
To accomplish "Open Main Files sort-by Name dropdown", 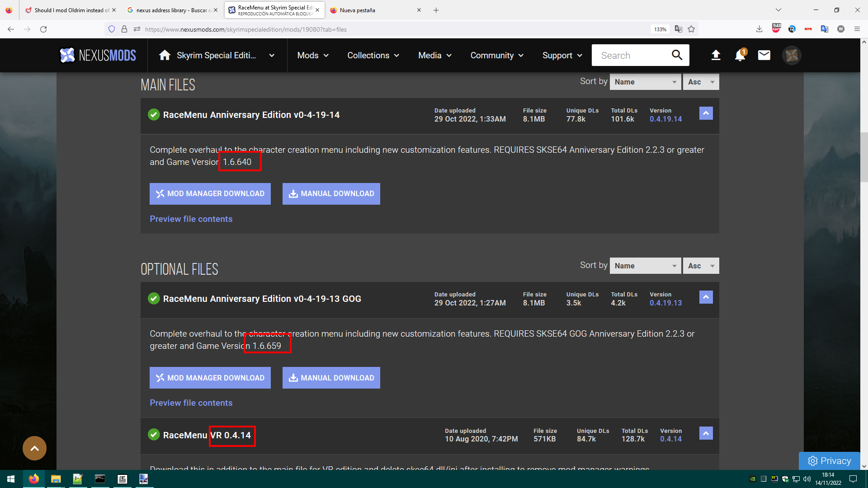I will coord(645,82).
